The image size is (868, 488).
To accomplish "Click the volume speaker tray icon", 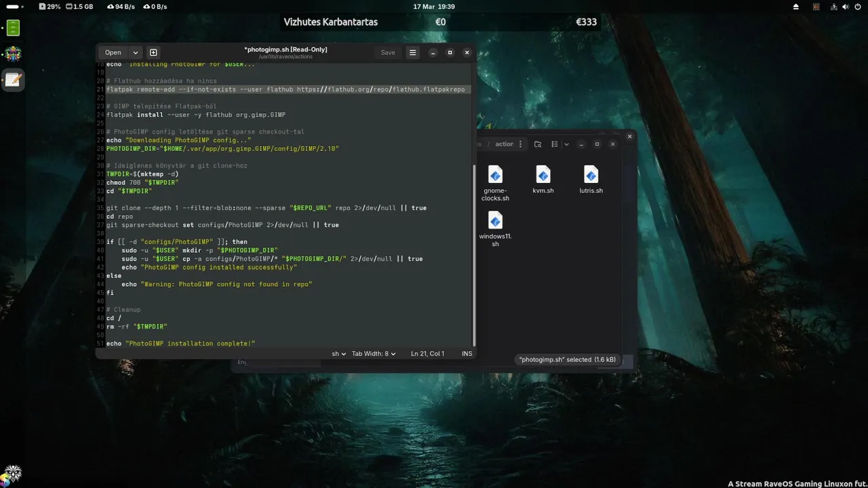I will click(846, 6).
